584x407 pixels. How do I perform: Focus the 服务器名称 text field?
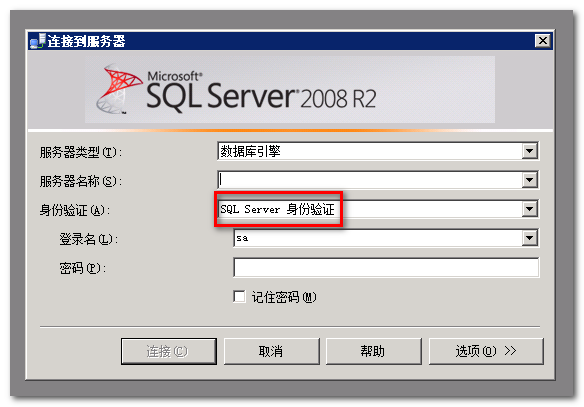click(x=370, y=180)
